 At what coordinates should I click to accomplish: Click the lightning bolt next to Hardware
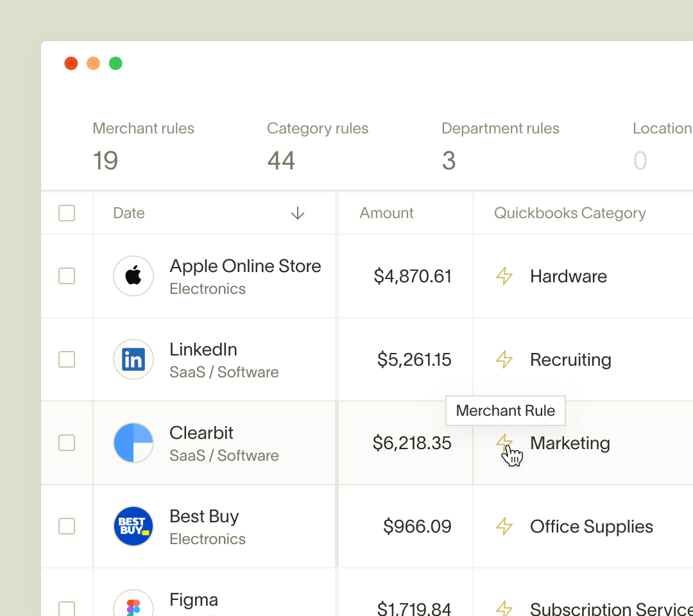[x=504, y=276]
